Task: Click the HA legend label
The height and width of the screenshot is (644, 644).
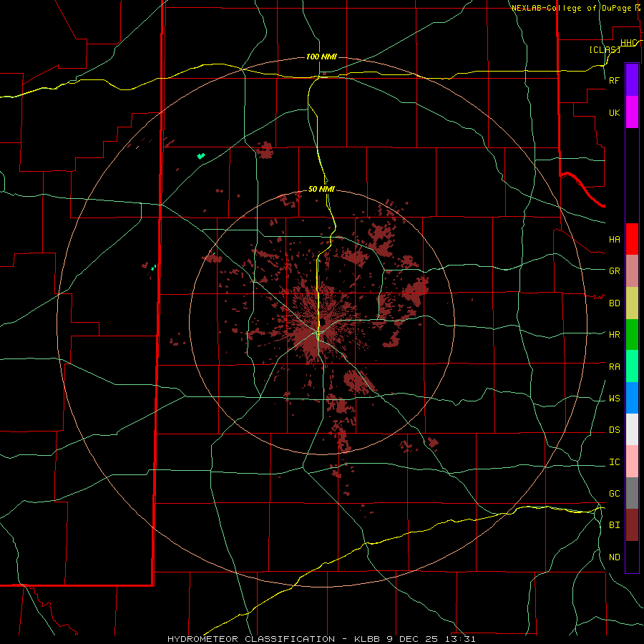Action: [x=614, y=240]
